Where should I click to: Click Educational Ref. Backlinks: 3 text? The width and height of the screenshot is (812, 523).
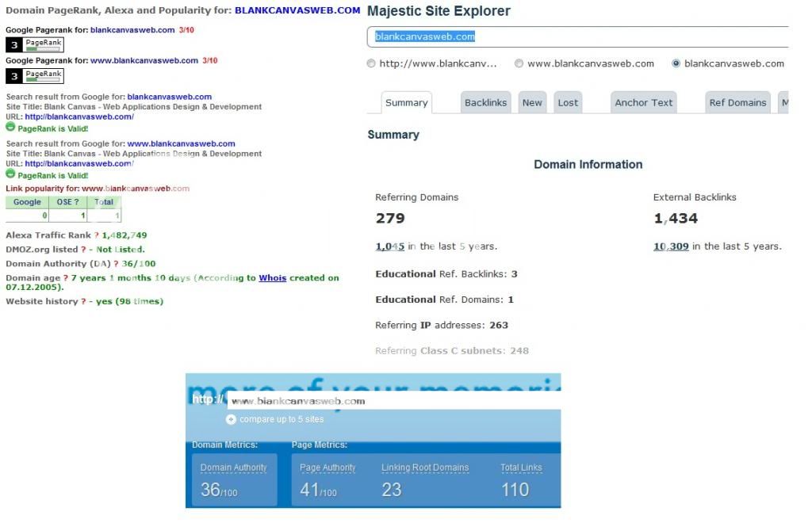(446, 274)
